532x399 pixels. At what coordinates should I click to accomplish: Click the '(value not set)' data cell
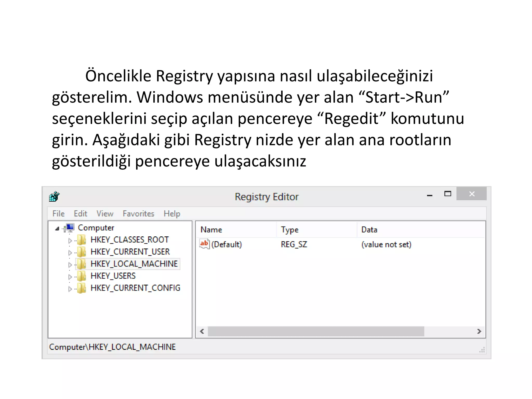coord(386,244)
